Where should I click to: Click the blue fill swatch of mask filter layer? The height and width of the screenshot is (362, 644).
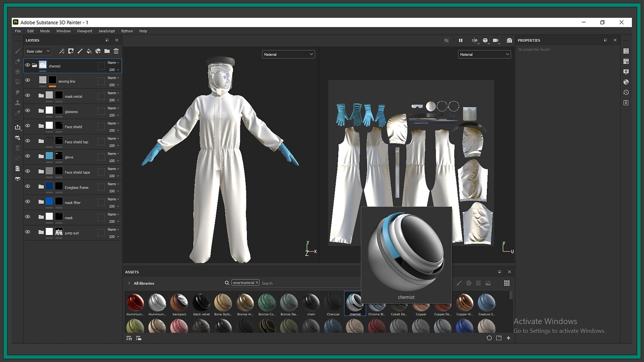[49, 201]
